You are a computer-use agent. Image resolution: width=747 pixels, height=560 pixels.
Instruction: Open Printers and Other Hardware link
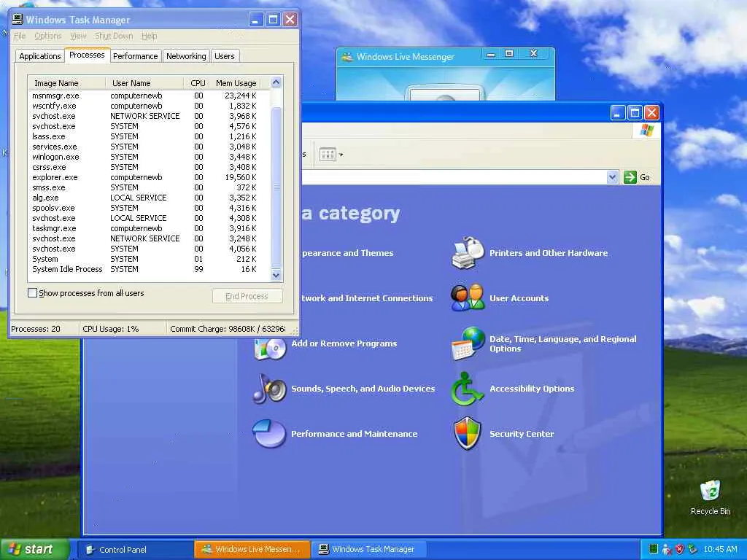click(549, 253)
